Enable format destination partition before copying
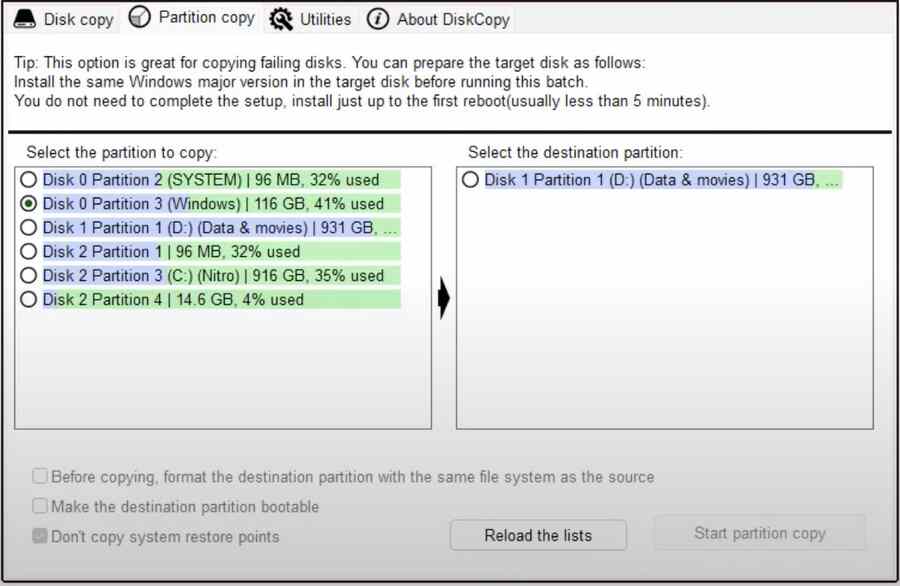Viewport: 900px width, 586px height. (40, 477)
